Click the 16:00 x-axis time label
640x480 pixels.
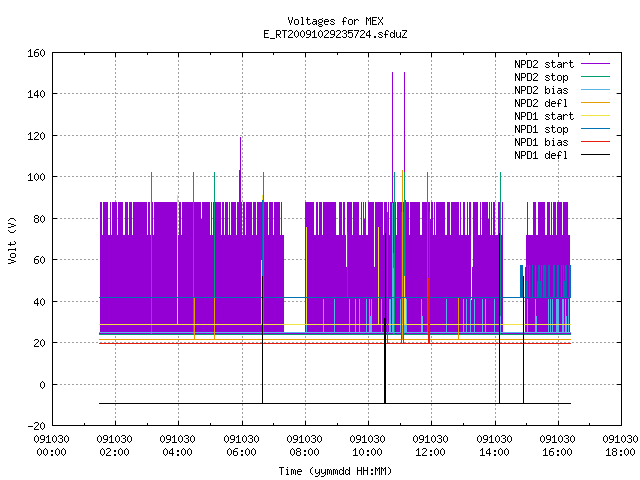pyautogui.click(x=557, y=452)
